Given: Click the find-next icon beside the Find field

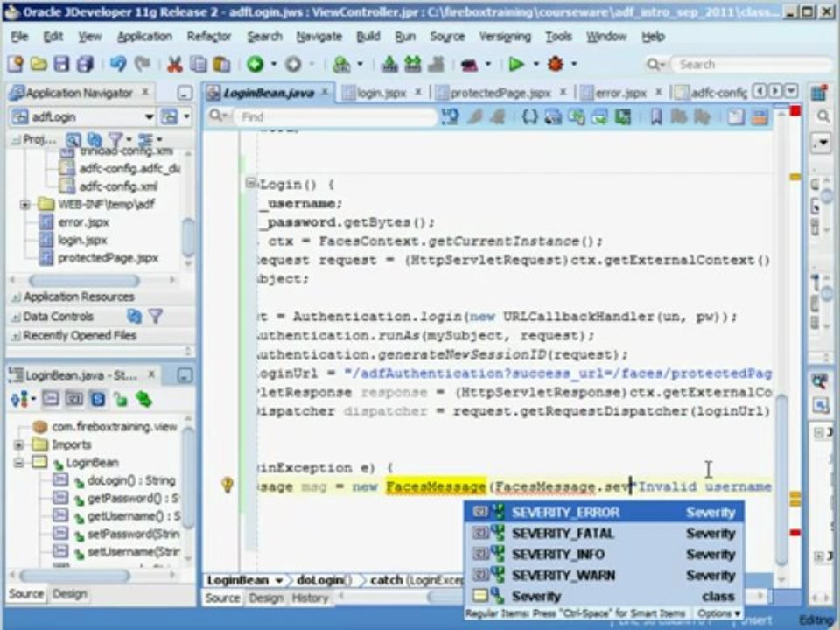Looking at the screenshot, I should 450,116.
